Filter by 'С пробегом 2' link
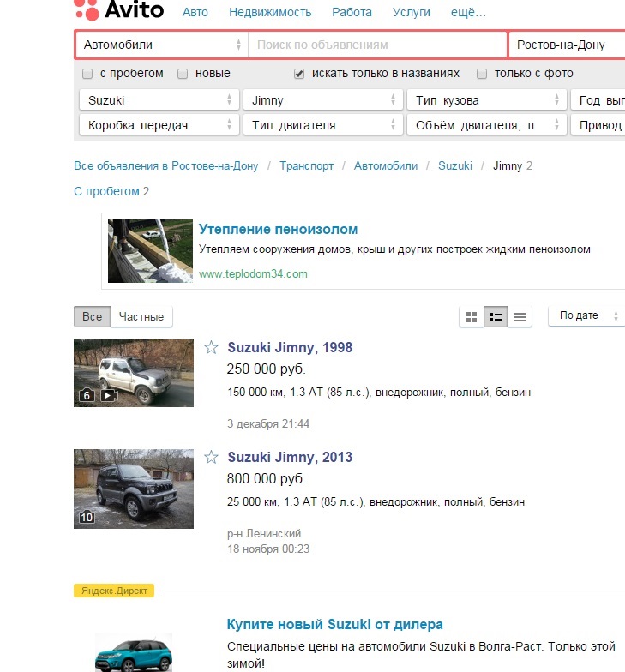This screenshot has width=625, height=672. (x=111, y=191)
